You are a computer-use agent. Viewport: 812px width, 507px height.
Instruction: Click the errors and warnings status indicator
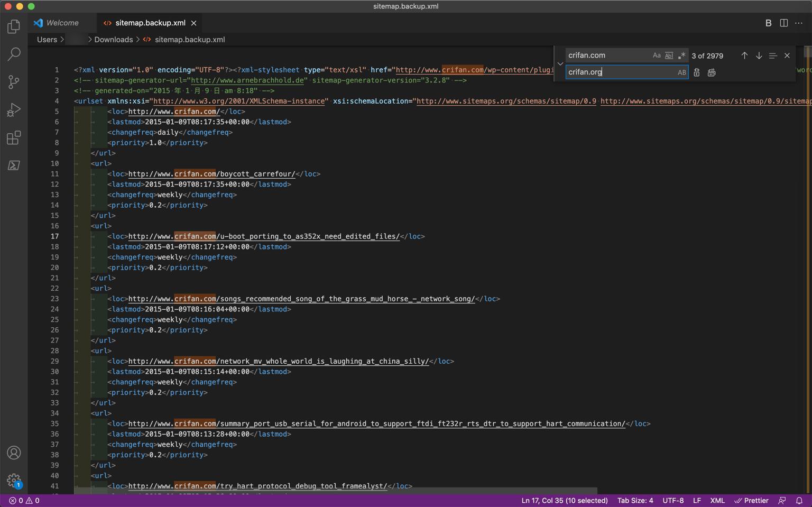point(24,501)
